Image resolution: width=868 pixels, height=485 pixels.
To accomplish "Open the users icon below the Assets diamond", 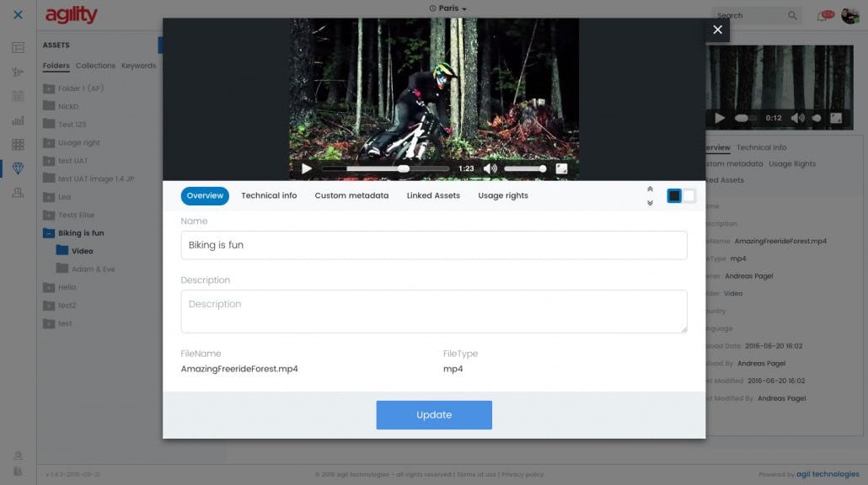I will pyautogui.click(x=17, y=192).
